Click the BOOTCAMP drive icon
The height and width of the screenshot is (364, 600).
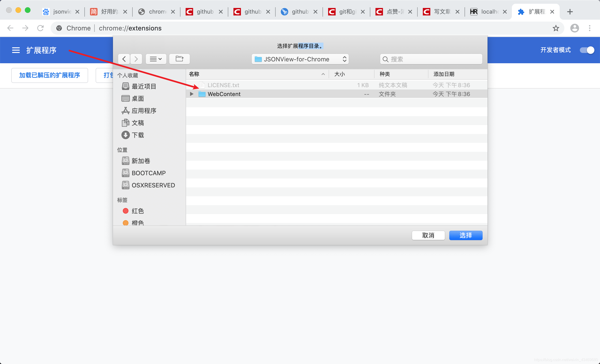[125, 173]
